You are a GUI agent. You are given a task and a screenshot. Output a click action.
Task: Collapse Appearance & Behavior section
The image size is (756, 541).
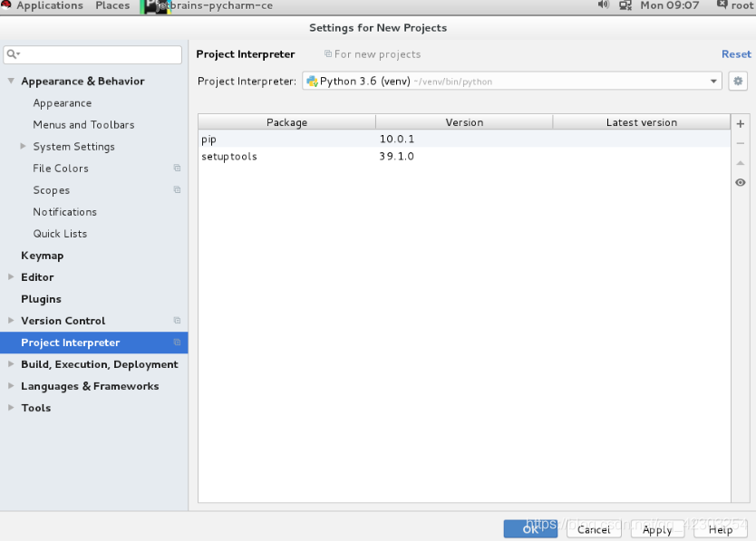click(11, 81)
